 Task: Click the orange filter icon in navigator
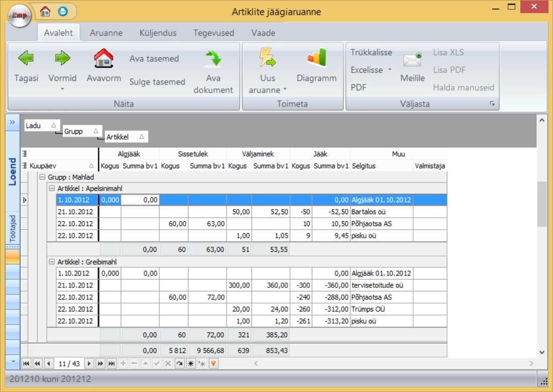213,363
